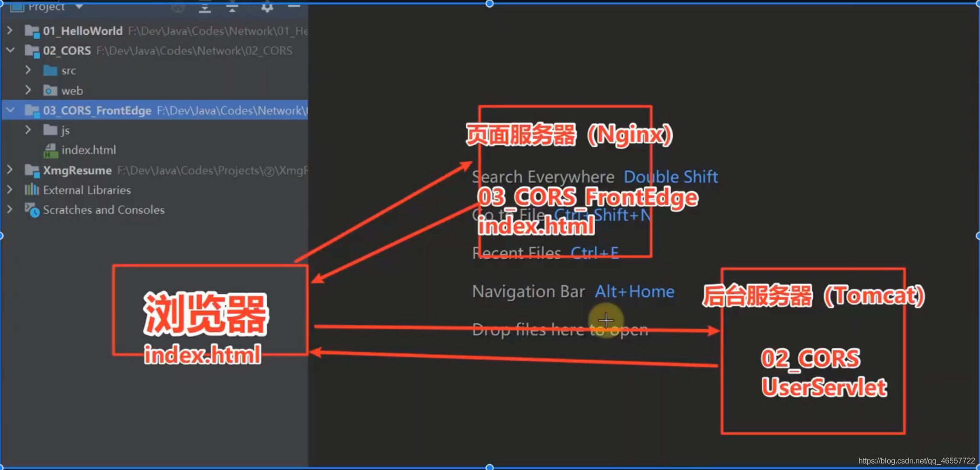Expand External Libraries node
The image size is (980, 470).
click(x=10, y=190)
